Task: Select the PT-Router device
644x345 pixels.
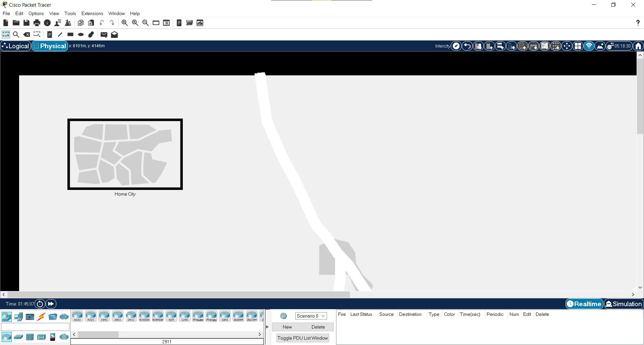Action: click(x=198, y=316)
